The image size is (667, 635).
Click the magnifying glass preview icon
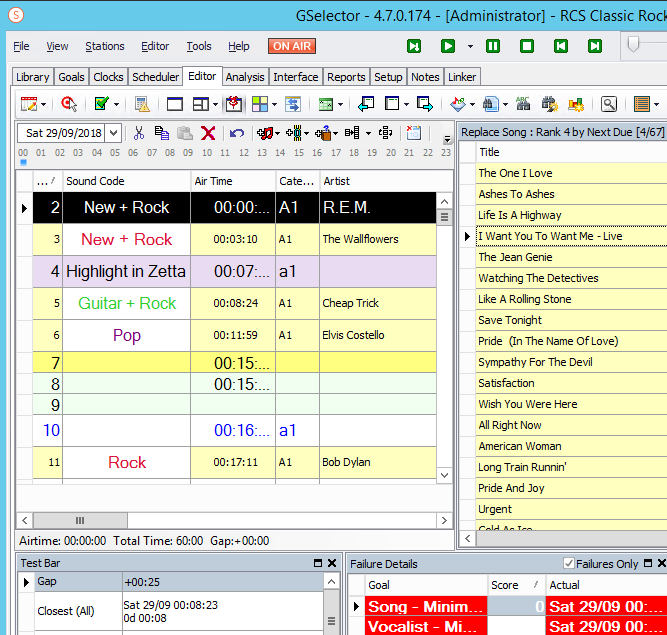(609, 104)
